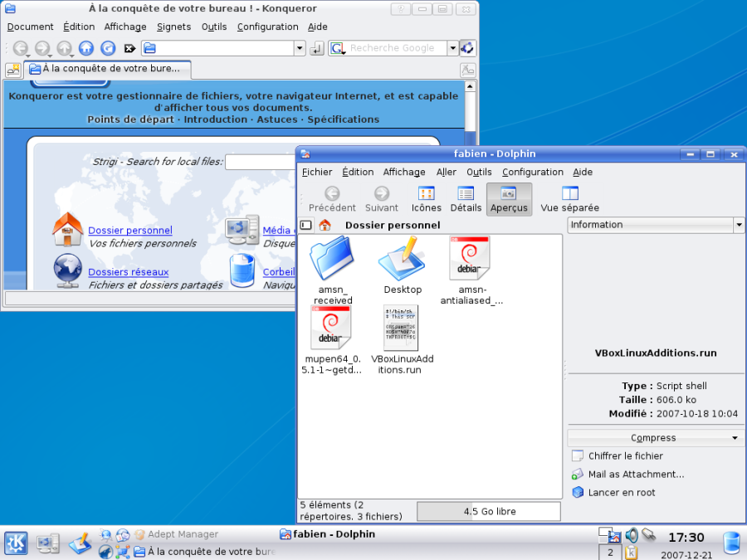Open Klipper clipboard icon in system tray
This screenshot has width=747, height=560.
[632, 553]
